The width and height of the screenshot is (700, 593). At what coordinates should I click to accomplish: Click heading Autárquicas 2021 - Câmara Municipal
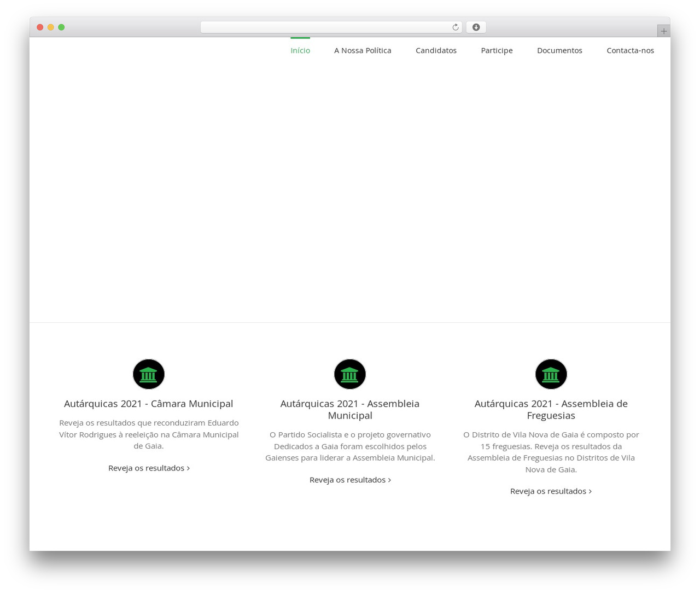tap(149, 404)
